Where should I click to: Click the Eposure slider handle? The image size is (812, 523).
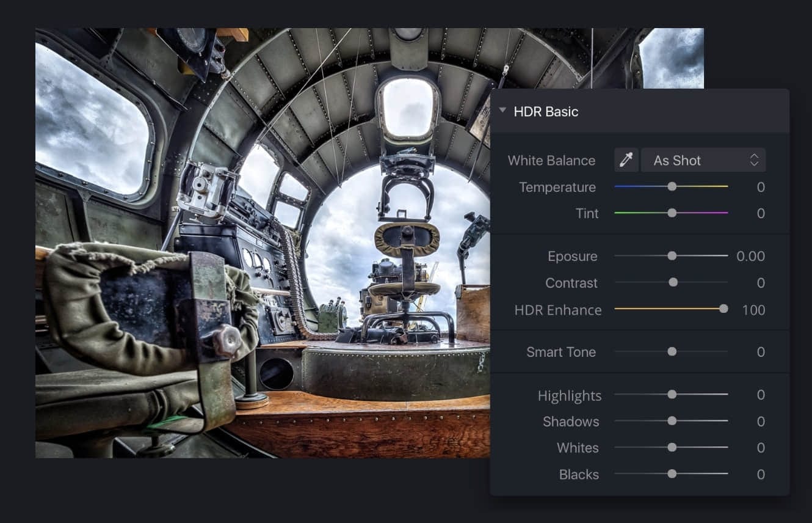click(672, 256)
